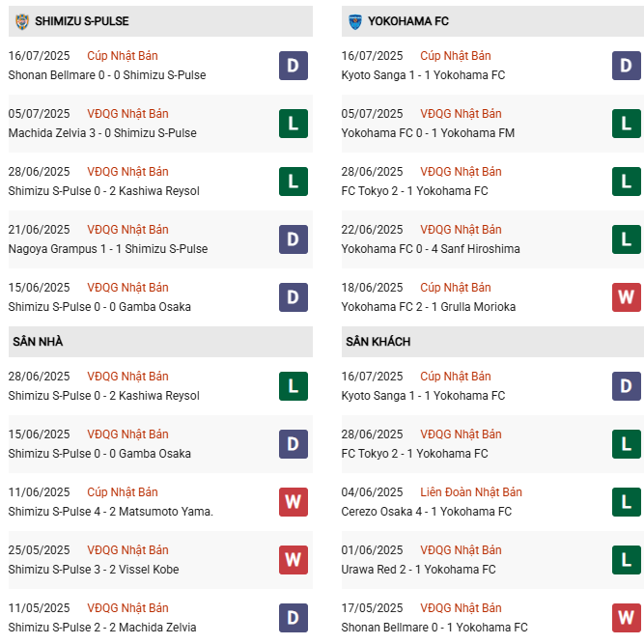Click the Shimizu S-Pulse team logo

(22, 20)
